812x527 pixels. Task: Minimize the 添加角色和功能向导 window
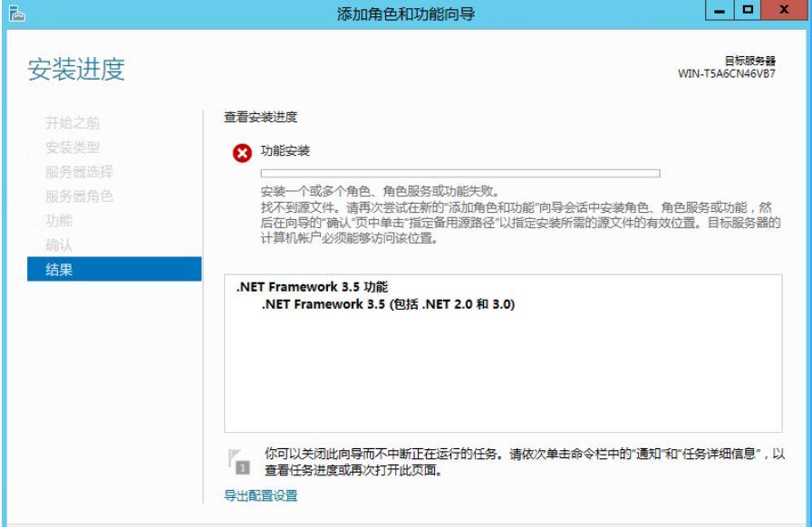(720, 10)
